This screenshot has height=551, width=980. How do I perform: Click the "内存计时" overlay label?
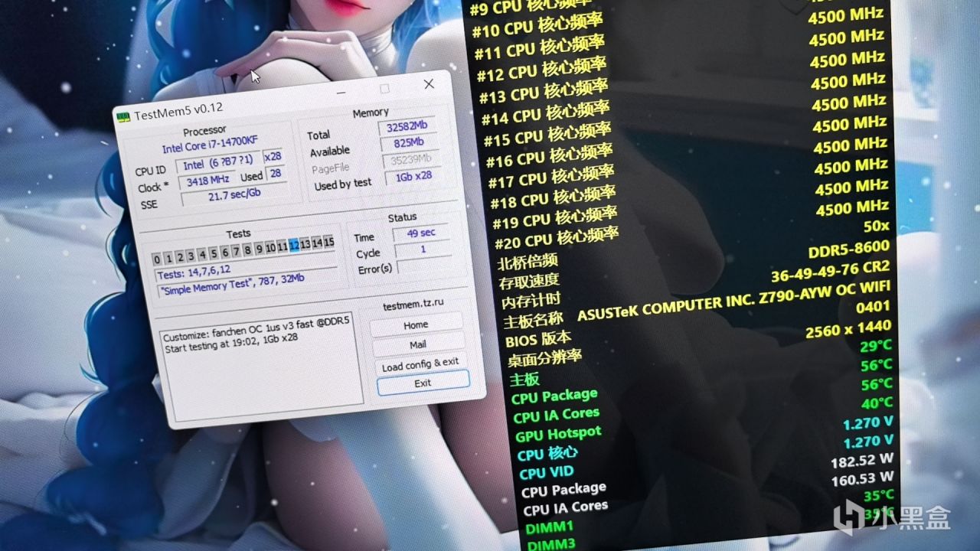[x=531, y=300]
